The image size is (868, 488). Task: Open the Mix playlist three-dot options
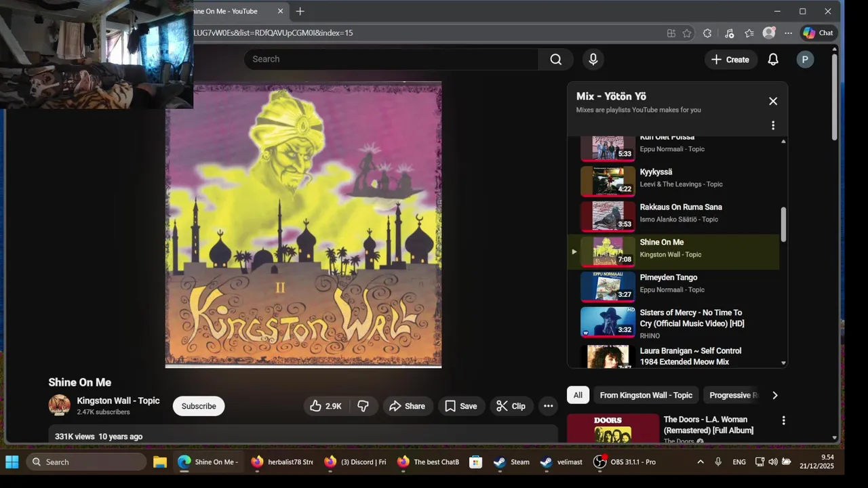773,125
